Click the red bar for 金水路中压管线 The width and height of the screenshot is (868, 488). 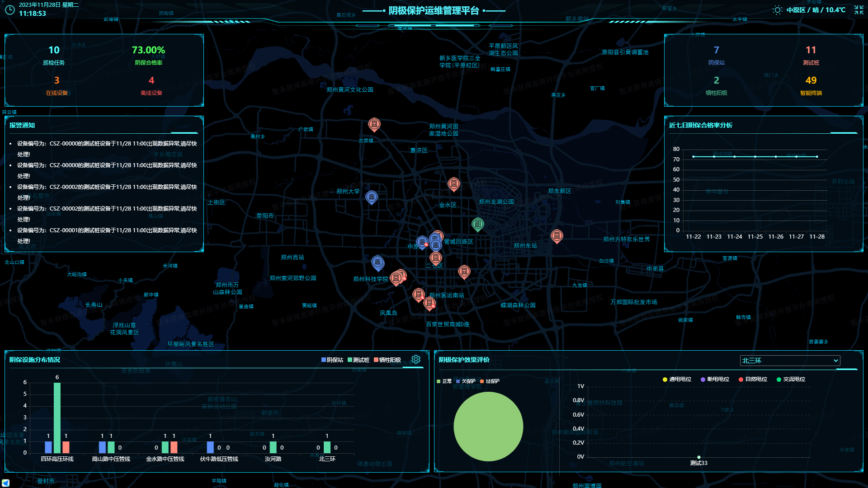pyautogui.click(x=174, y=447)
